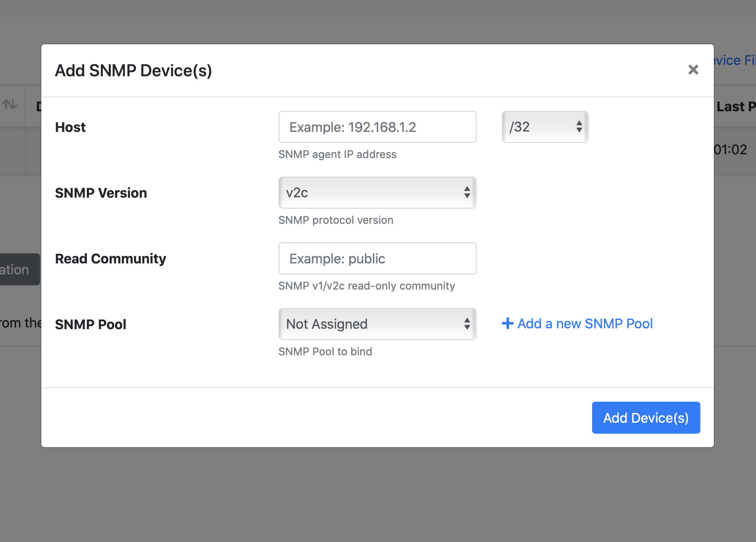
Task: Open the SNMP Version v2c dropdown
Action: coord(377,193)
